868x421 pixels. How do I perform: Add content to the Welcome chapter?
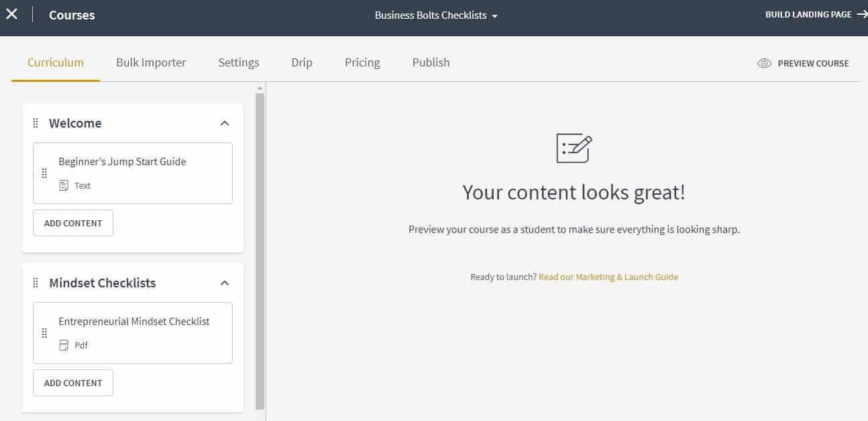[x=73, y=223]
